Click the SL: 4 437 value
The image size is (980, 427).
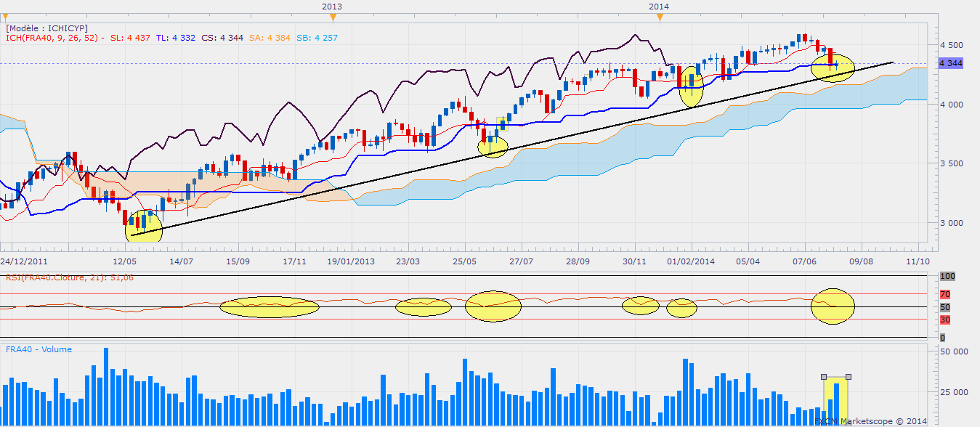click(130, 38)
